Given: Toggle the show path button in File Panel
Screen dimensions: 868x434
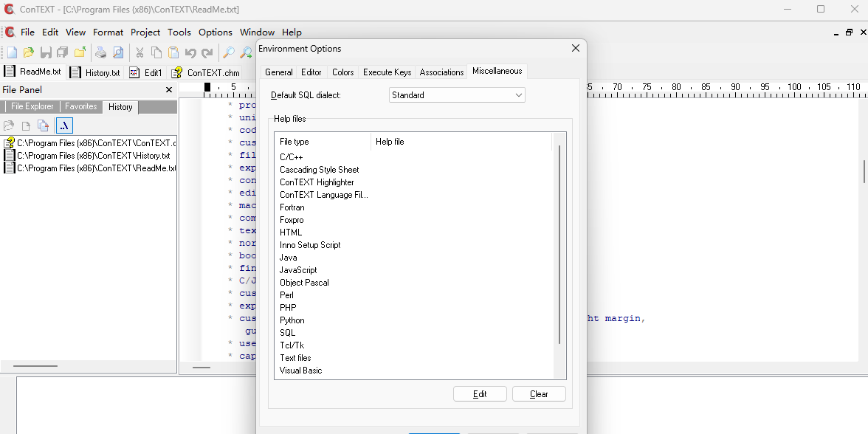Looking at the screenshot, I should pyautogui.click(x=64, y=125).
